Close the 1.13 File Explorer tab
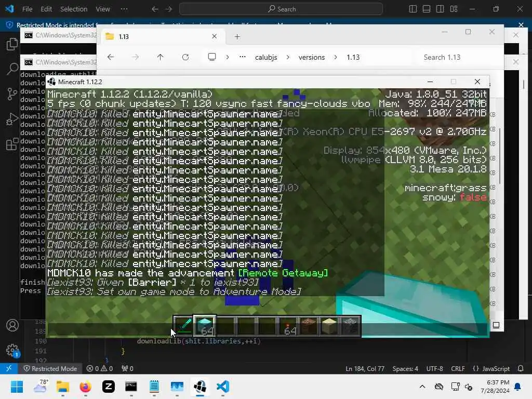The image size is (532, 399). pyautogui.click(x=214, y=36)
